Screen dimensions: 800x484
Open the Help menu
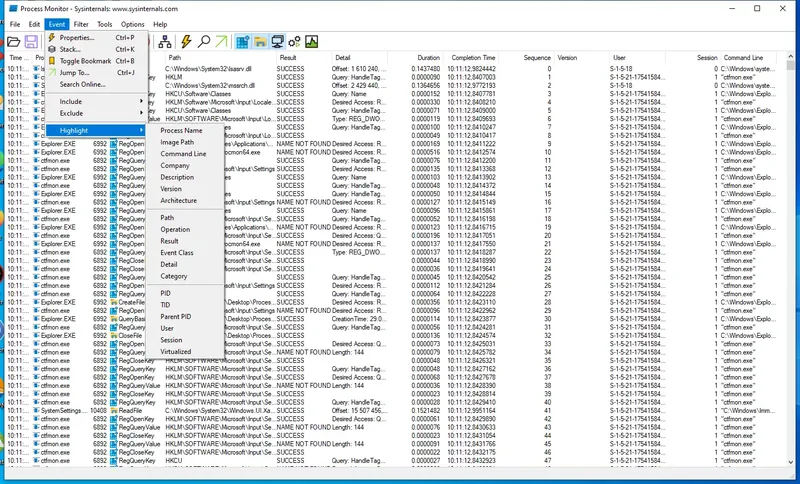click(x=160, y=24)
